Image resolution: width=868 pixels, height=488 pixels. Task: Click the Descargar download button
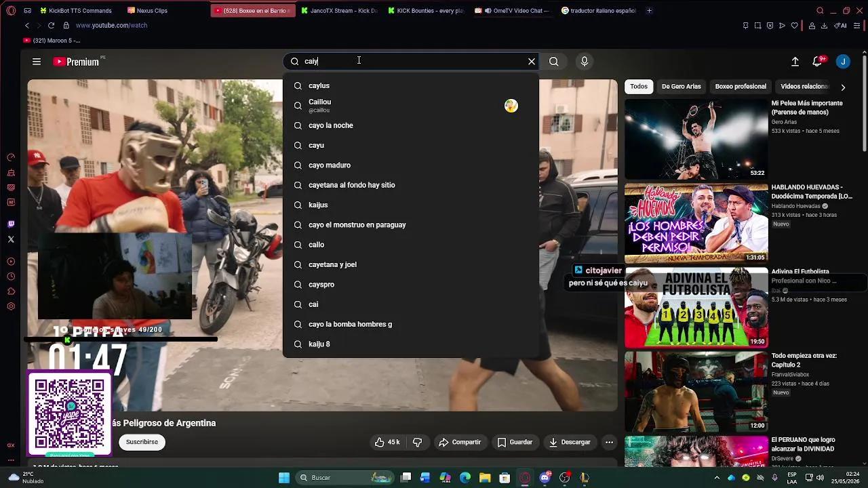click(x=570, y=442)
